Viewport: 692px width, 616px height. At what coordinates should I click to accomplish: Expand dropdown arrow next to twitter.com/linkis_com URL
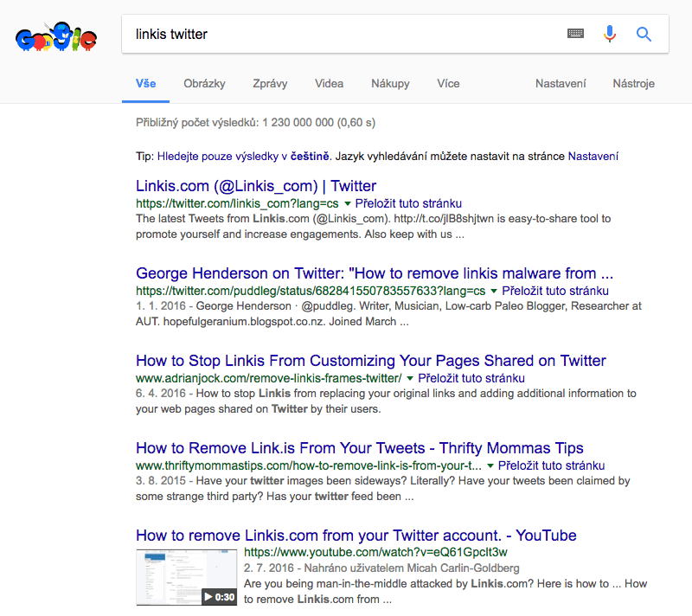click(348, 204)
